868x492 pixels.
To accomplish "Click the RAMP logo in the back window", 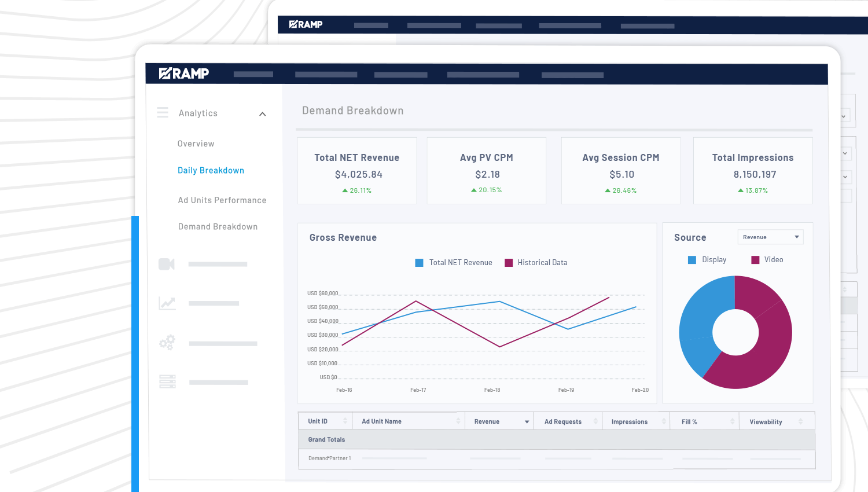I will (x=306, y=24).
